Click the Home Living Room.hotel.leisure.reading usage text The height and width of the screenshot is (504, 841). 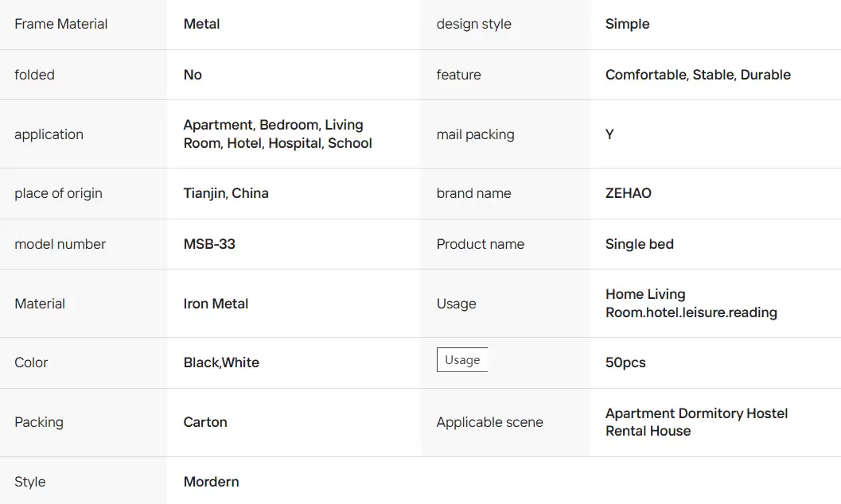pos(691,303)
